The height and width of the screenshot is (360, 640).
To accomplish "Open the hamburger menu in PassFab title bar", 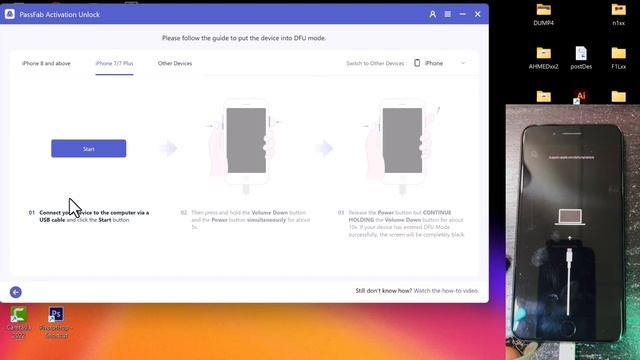I will [x=448, y=14].
